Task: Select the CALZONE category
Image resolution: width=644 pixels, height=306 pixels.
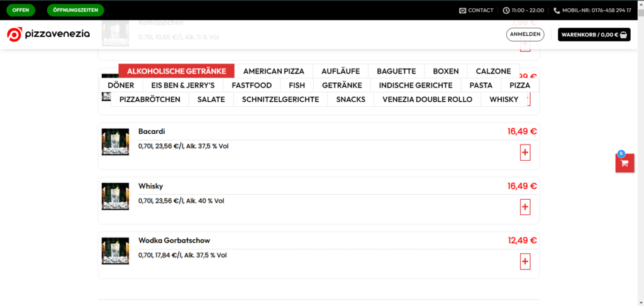Action: [494, 71]
